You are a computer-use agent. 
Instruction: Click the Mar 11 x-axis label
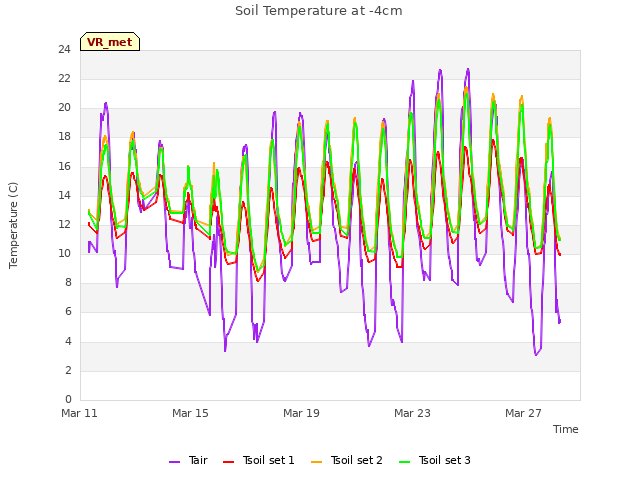79,413
